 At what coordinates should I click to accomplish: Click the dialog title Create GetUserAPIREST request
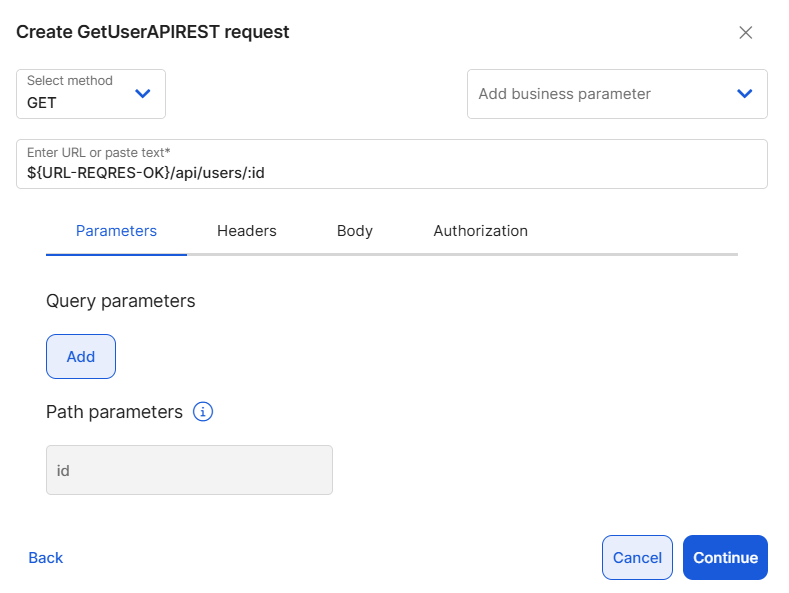pyautogui.click(x=153, y=32)
